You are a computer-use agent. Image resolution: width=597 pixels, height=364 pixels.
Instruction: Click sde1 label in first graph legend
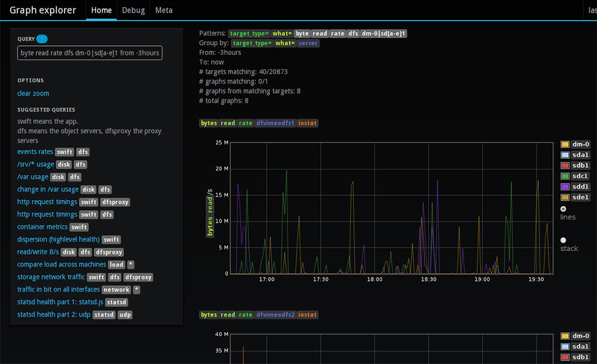pos(581,198)
